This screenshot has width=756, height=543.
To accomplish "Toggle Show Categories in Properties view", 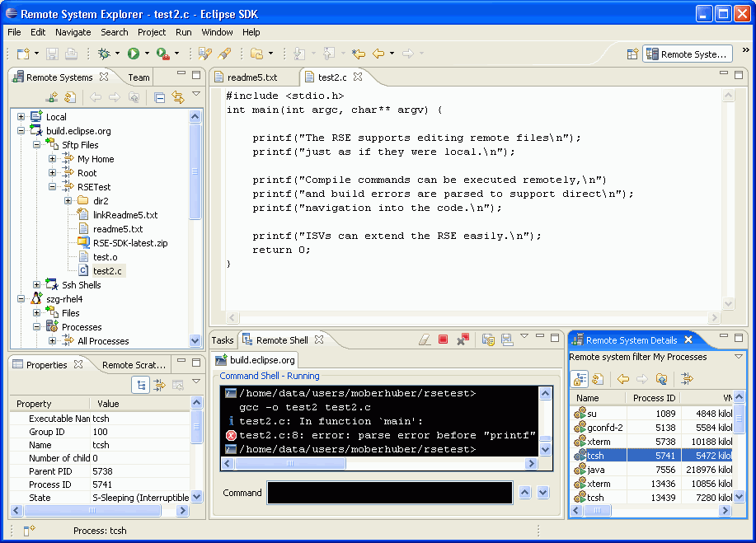I will pyautogui.click(x=141, y=385).
